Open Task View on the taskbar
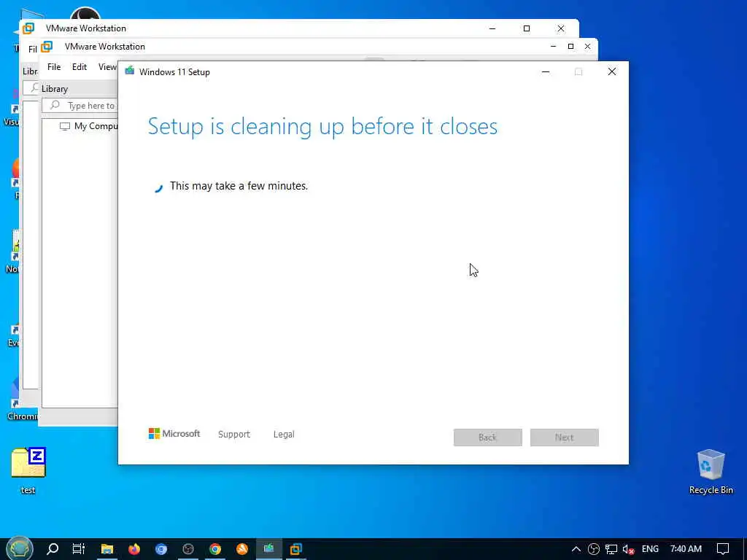 tap(79, 549)
